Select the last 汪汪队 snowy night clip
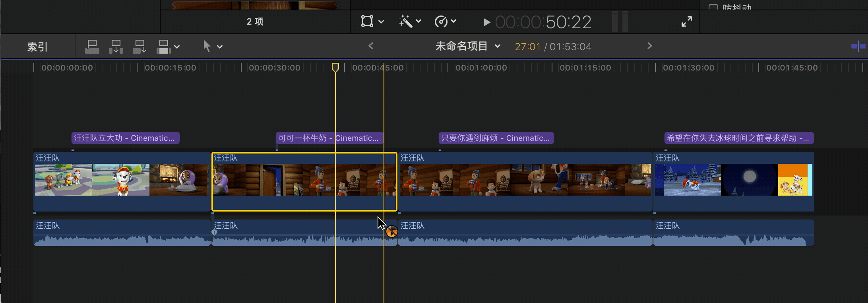 click(734, 181)
